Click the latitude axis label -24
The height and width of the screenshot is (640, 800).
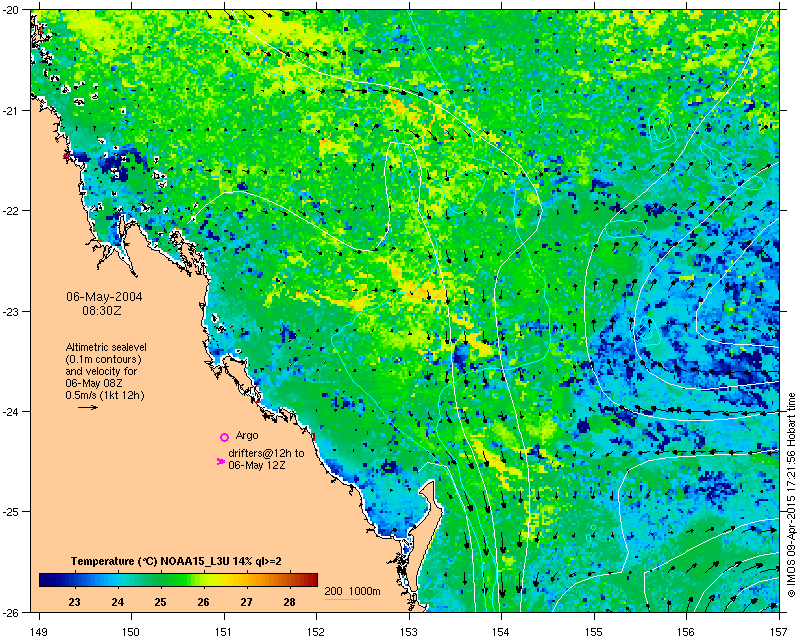click(11, 411)
